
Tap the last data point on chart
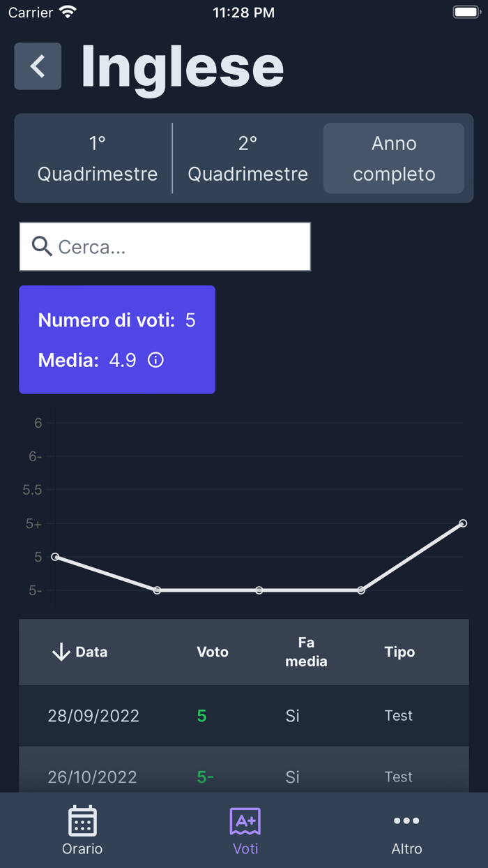pos(463,523)
